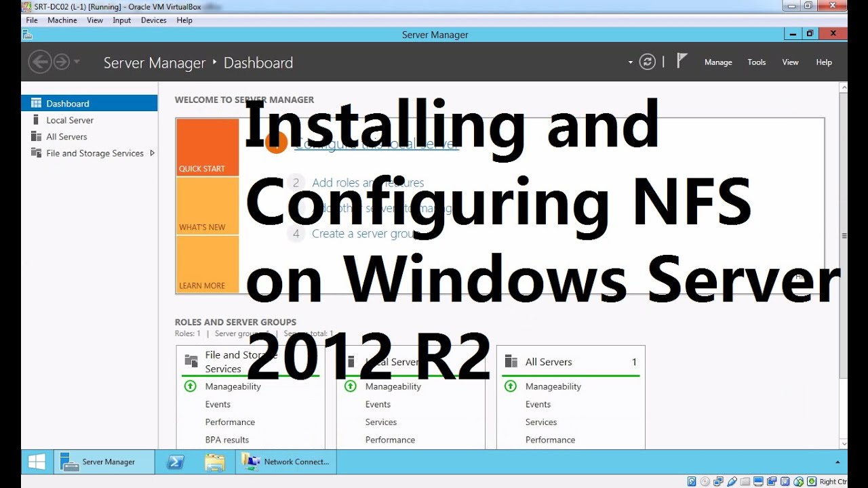Click VirtualBox shared folders status icon
The height and width of the screenshot is (488, 868).
click(x=745, y=481)
